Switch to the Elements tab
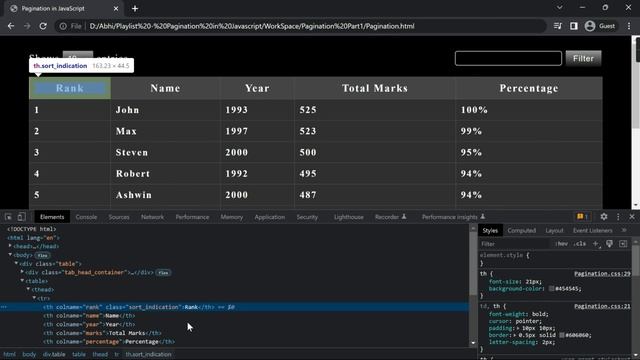 click(x=52, y=217)
